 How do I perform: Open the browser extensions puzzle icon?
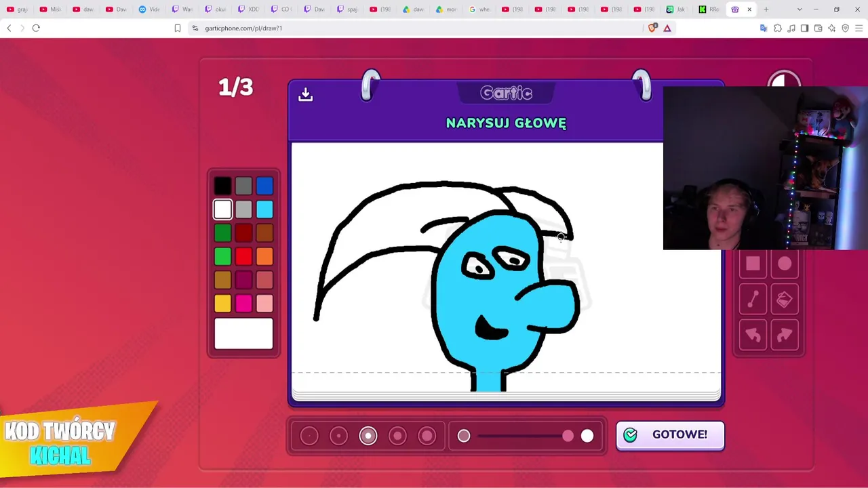coord(778,28)
